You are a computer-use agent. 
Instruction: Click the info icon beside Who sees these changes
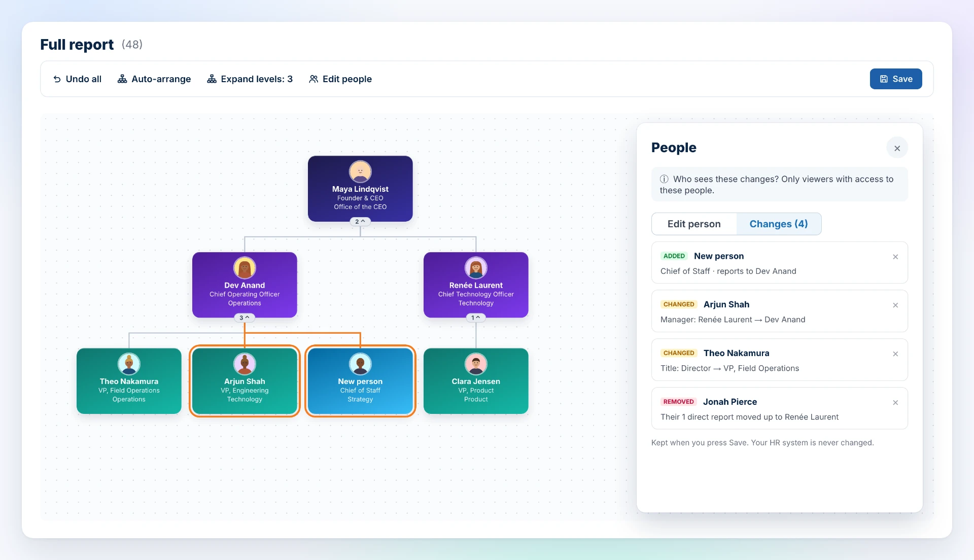click(664, 179)
